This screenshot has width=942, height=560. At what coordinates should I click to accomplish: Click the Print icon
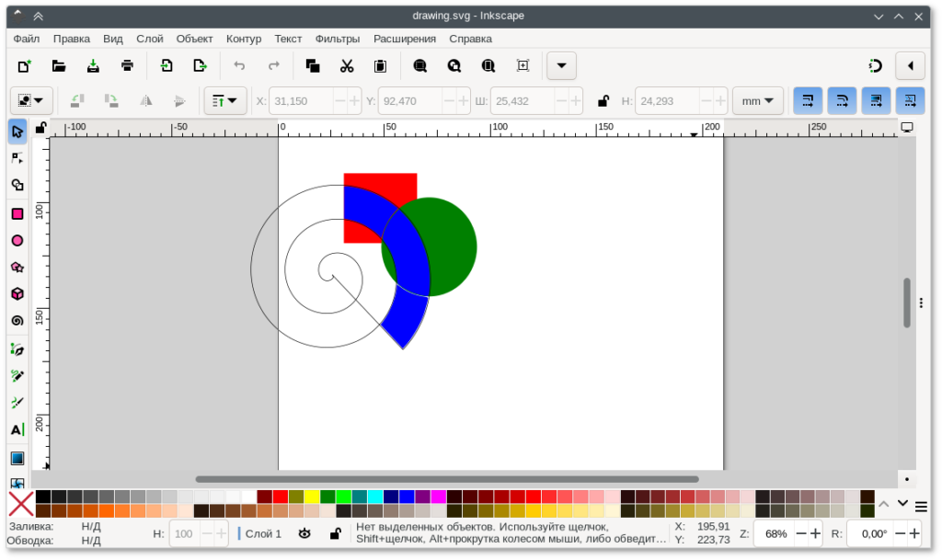[127, 66]
